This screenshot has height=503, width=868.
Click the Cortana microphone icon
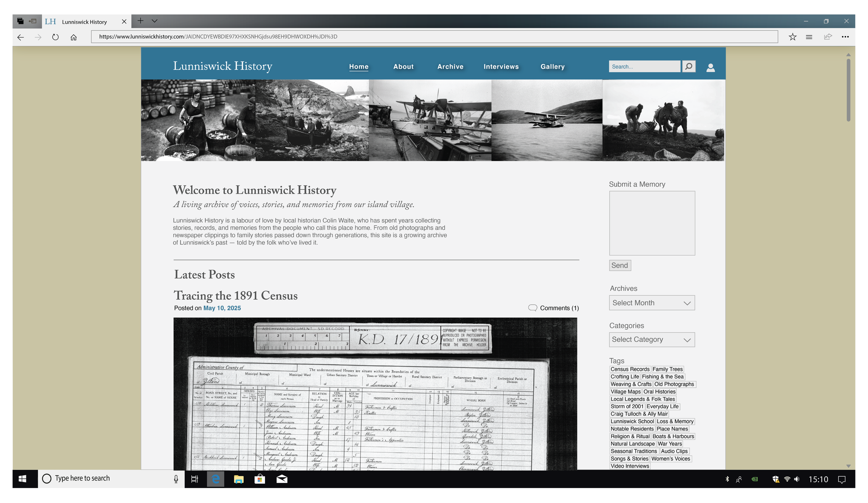[176, 479]
